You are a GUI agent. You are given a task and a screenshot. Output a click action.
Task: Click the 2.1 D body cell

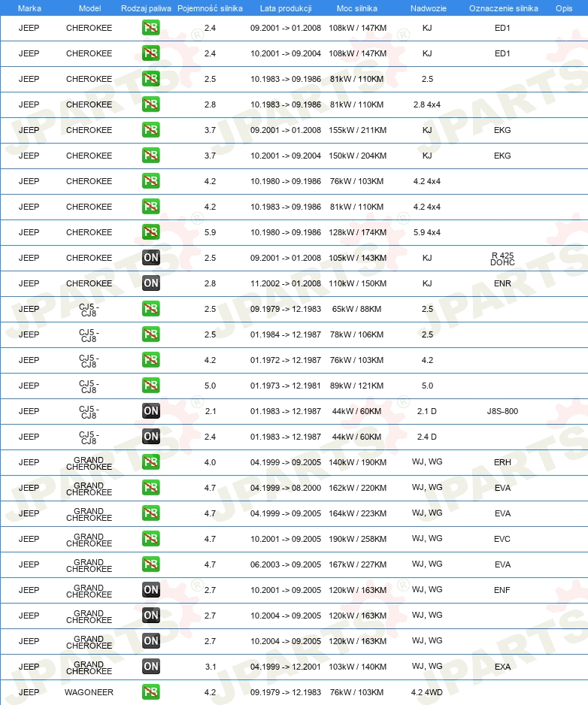[x=427, y=411]
